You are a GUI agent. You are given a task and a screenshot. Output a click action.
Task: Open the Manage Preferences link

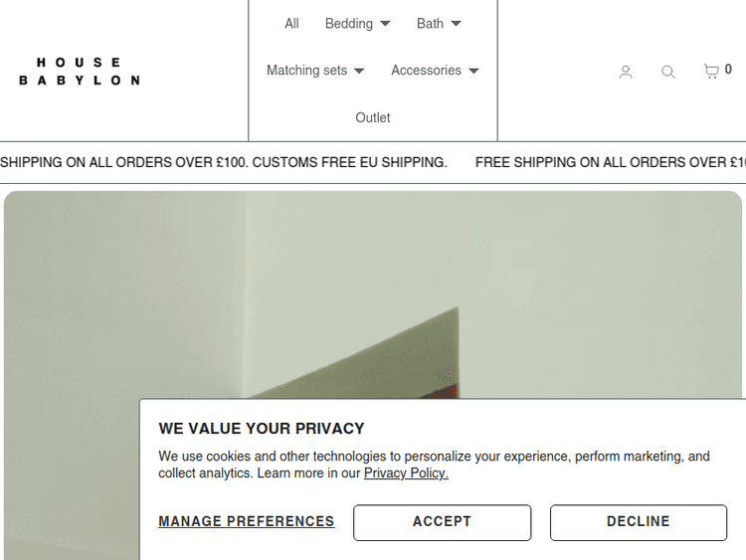(246, 522)
